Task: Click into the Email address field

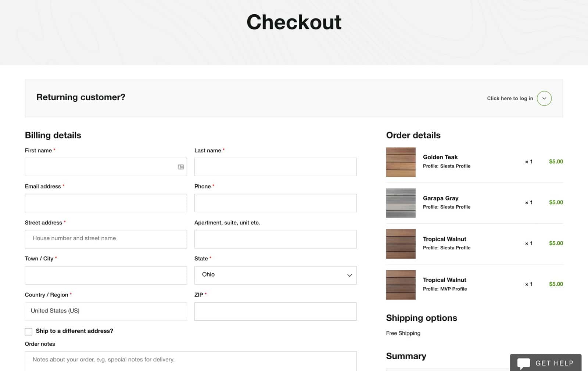Action: [106, 203]
